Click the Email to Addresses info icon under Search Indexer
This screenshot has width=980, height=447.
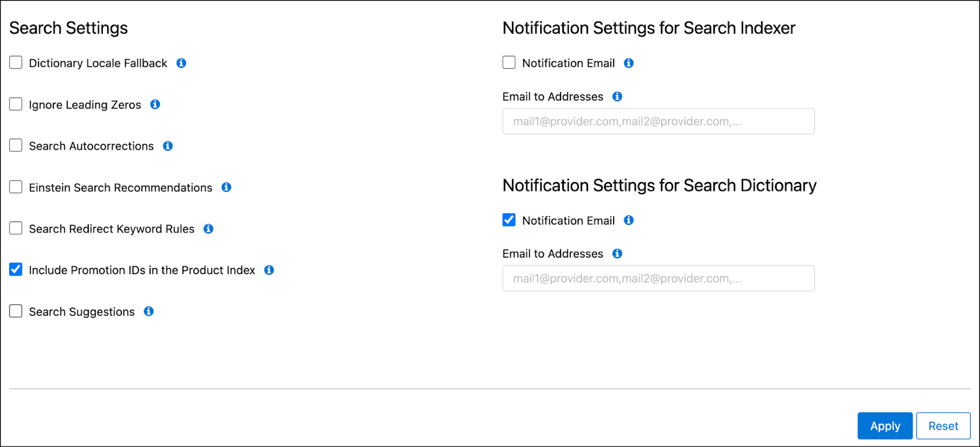point(617,96)
